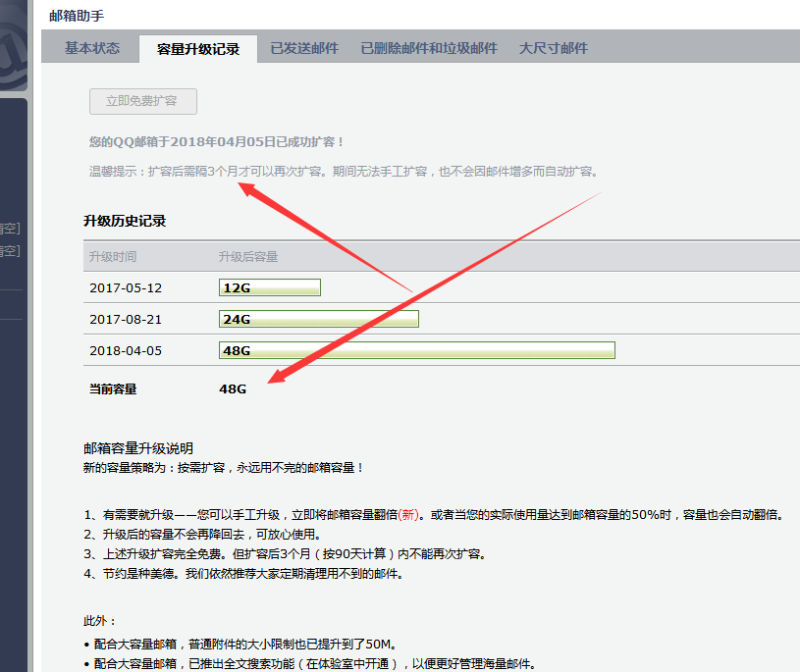Click the 升级后容量 column header
The image size is (800, 672).
click(248, 257)
